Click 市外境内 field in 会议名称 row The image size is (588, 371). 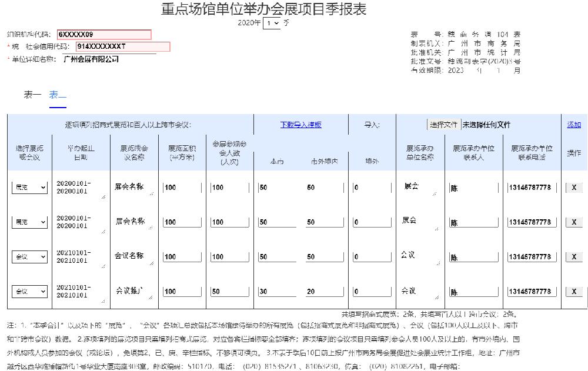pos(325,257)
